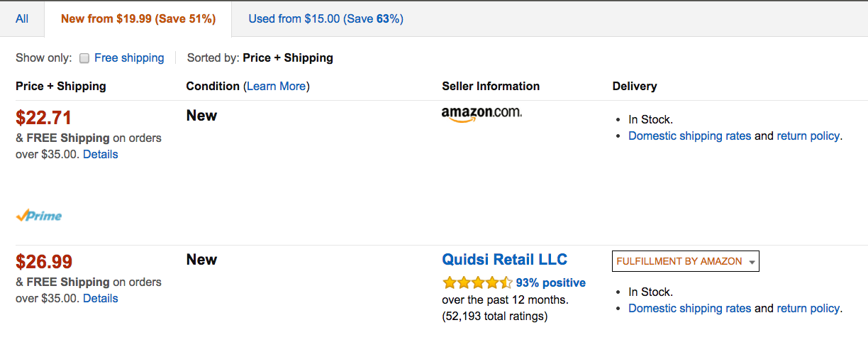Open the Used from $15.00 tab
868x352 pixels.
[x=325, y=19]
